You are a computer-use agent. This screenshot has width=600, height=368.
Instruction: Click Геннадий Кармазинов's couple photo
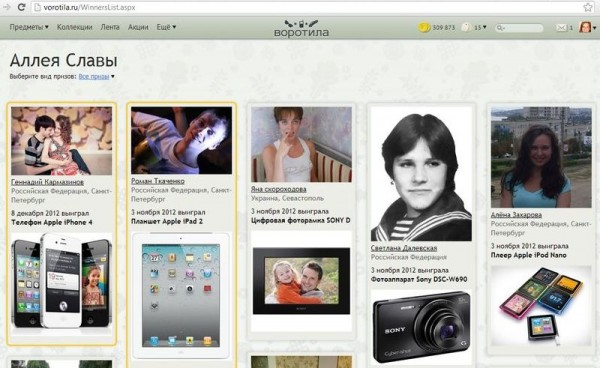(62, 141)
